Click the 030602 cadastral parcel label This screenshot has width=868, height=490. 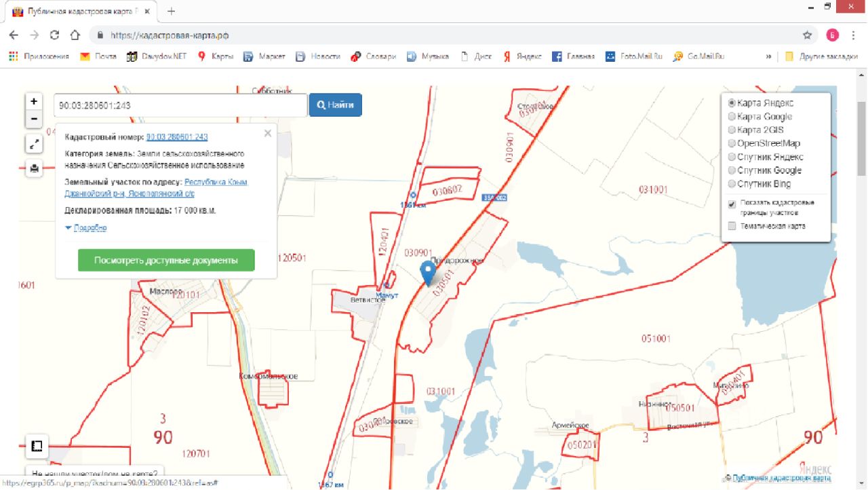point(448,190)
